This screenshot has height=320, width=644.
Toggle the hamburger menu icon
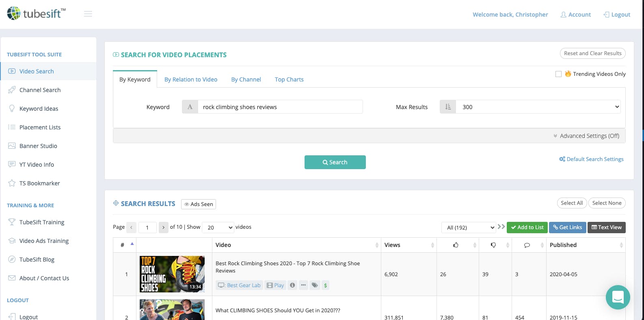click(x=88, y=14)
